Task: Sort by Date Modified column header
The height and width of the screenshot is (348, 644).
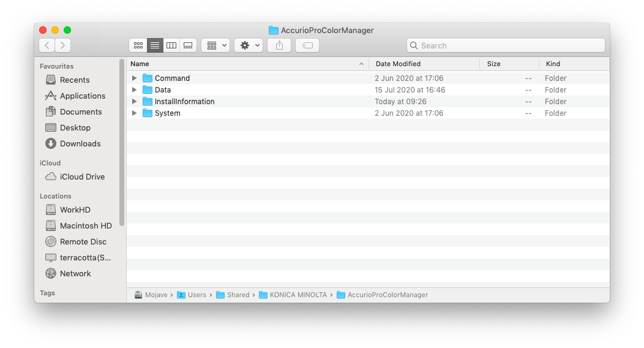Action: tap(398, 64)
